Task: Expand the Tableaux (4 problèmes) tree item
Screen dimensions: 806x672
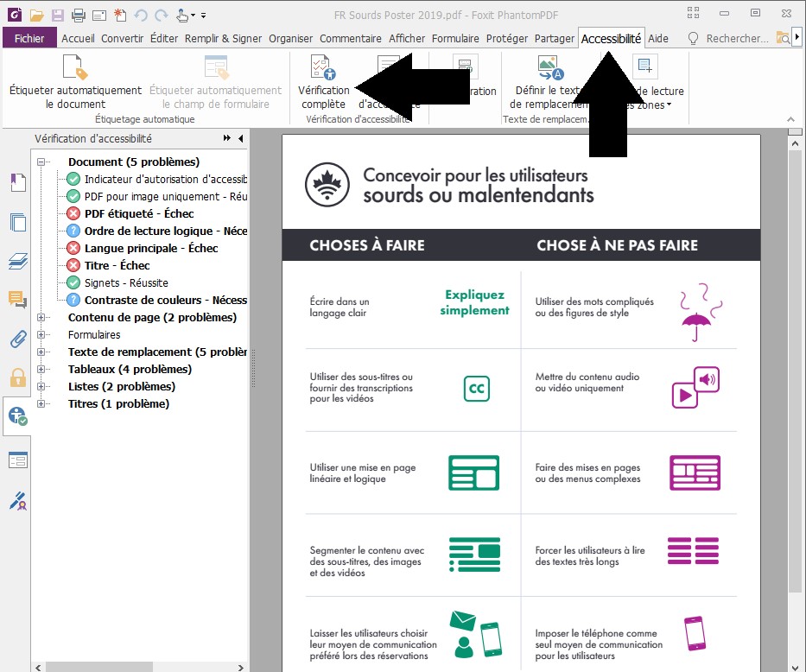Action: pos(43,369)
